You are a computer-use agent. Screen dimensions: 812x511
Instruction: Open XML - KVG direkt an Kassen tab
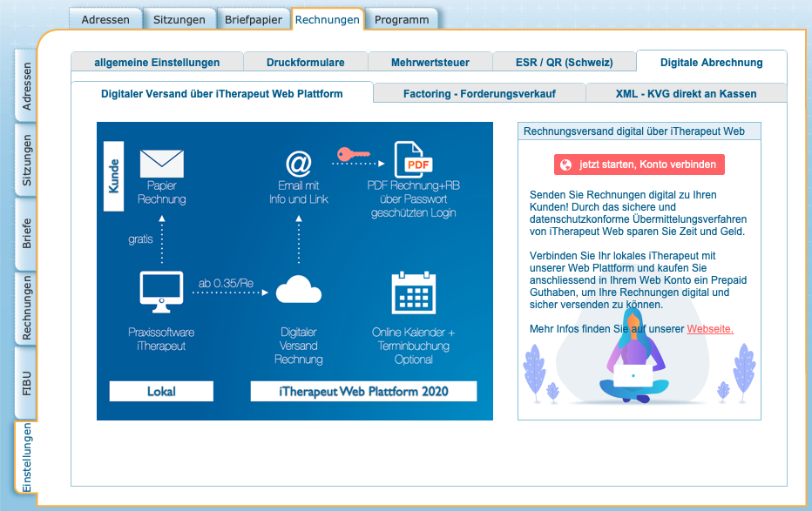tap(687, 94)
